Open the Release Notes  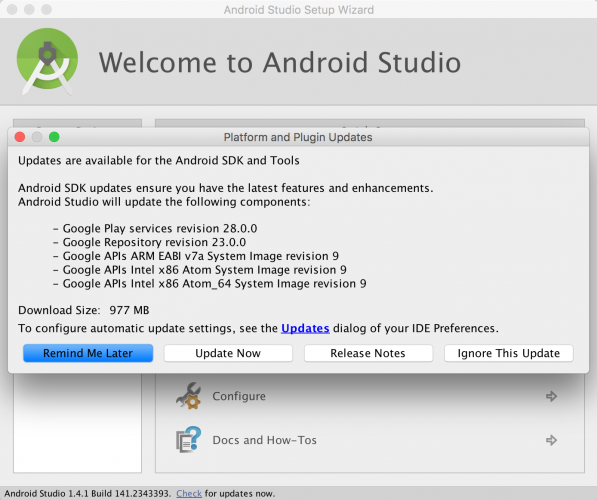[x=368, y=353]
